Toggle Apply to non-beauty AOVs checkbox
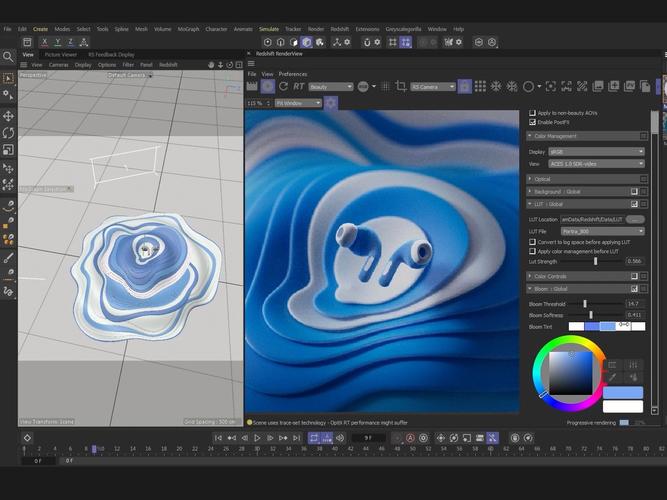The height and width of the screenshot is (500, 667). tap(532, 113)
